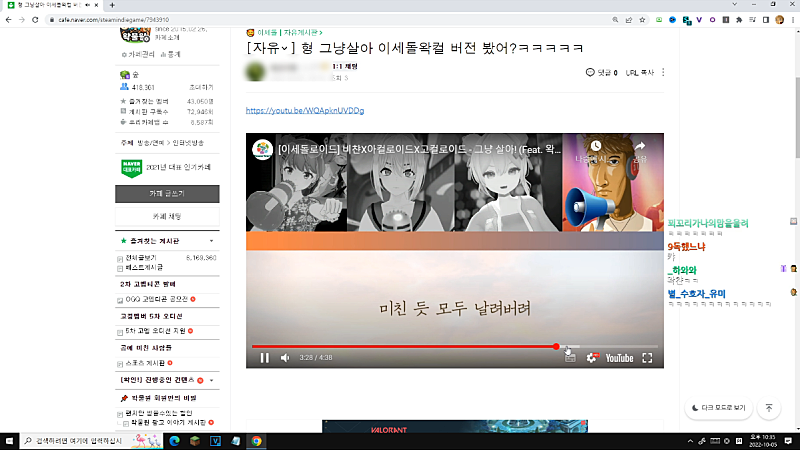Screen dimensions: 800x450
Task: Close the current browser tab
Action: tap(96, 5)
